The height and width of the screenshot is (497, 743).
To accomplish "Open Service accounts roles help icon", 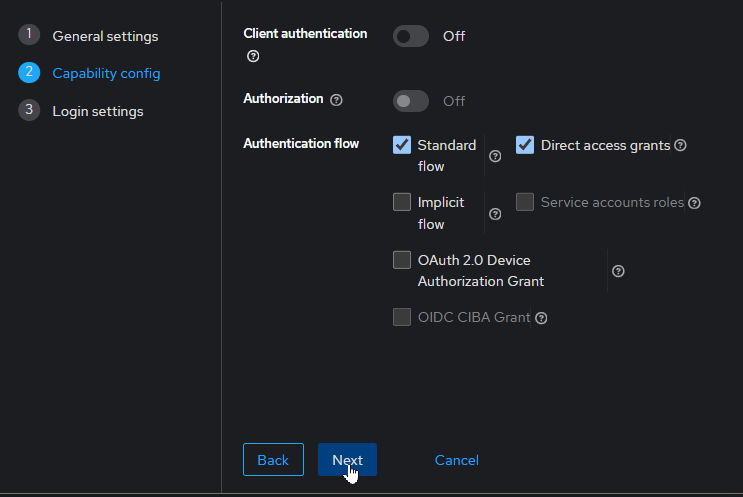I will tap(694, 203).
